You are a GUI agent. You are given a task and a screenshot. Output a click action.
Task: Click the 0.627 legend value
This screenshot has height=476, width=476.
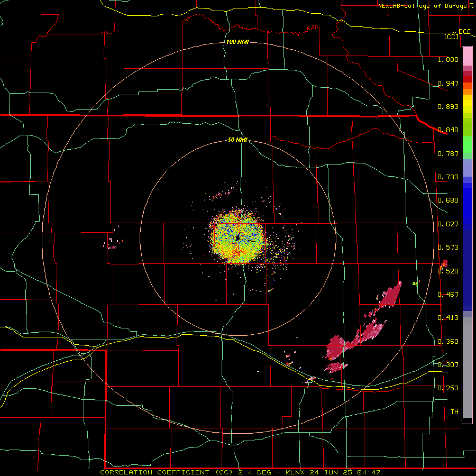[x=448, y=224]
